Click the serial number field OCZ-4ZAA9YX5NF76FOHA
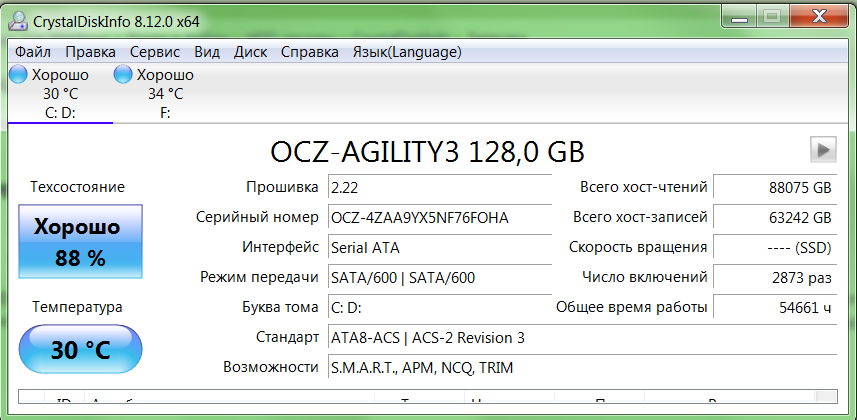Viewport: 857px width, 420px height. coord(438,217)
